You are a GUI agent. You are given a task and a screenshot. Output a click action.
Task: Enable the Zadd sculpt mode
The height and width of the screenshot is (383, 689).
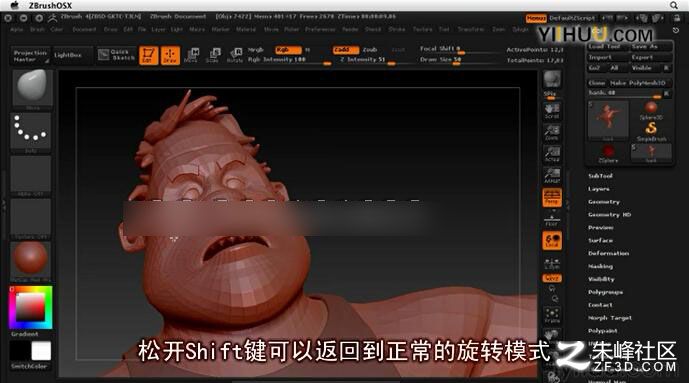pyautogui.click(x=345, y=50)
